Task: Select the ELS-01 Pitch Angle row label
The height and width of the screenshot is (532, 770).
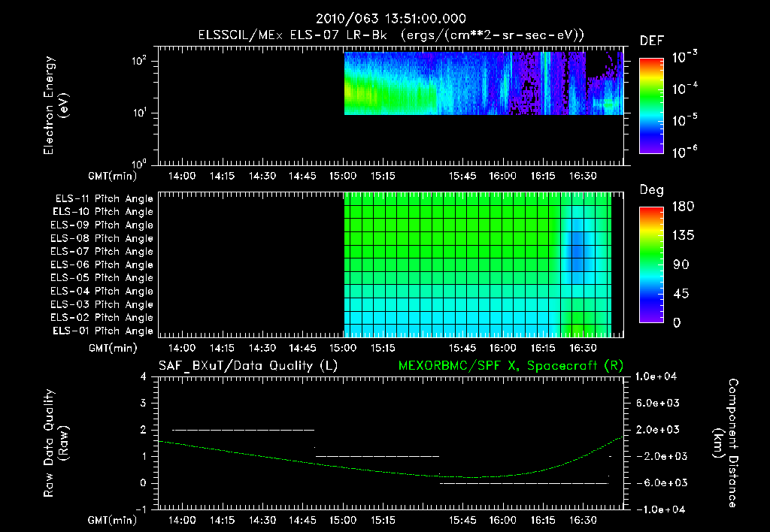Action: coord(103,331)
